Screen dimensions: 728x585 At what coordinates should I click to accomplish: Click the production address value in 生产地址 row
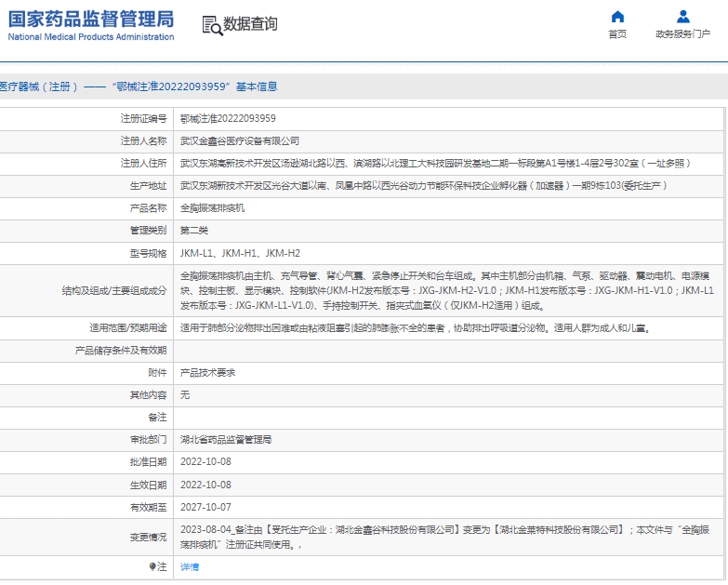point(424,186)
